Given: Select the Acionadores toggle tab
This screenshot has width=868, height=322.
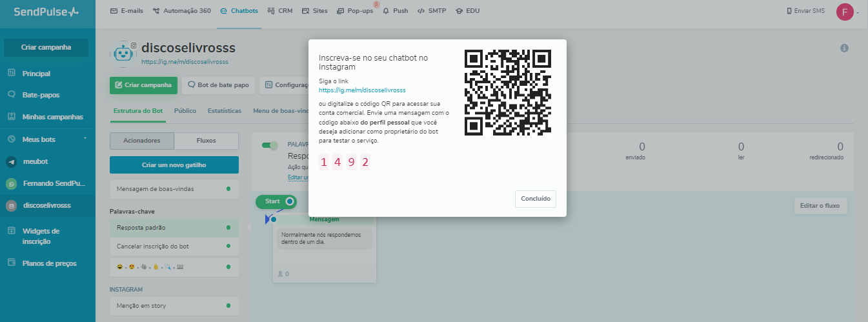Looking at the screenshot, I should tap(142, 140).
